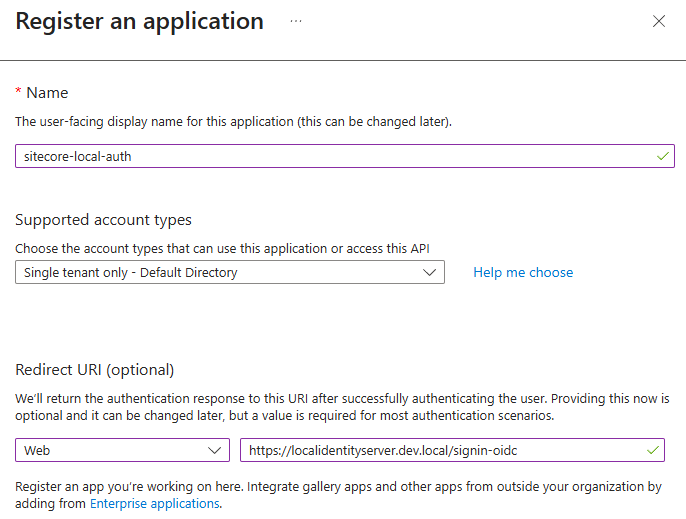Click the Name field label
The image size is (686, 519).
pyautogui.click(x=47, y=93)
